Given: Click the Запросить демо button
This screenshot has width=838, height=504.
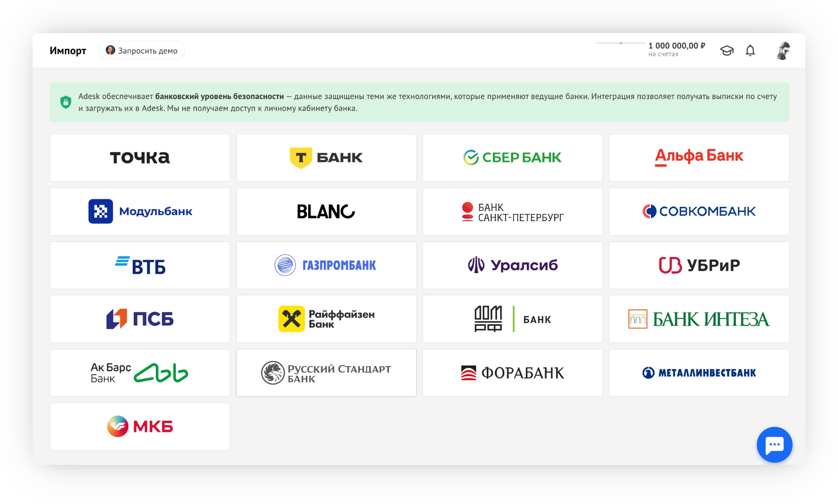Looking at the screenshot, I should [141, 51].
